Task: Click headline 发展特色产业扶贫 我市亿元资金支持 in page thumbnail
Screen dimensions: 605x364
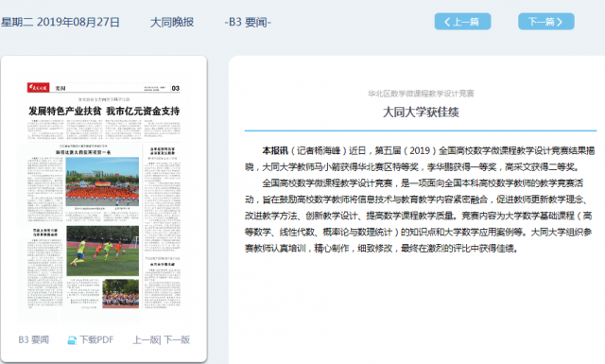Action: pos(104,111)
